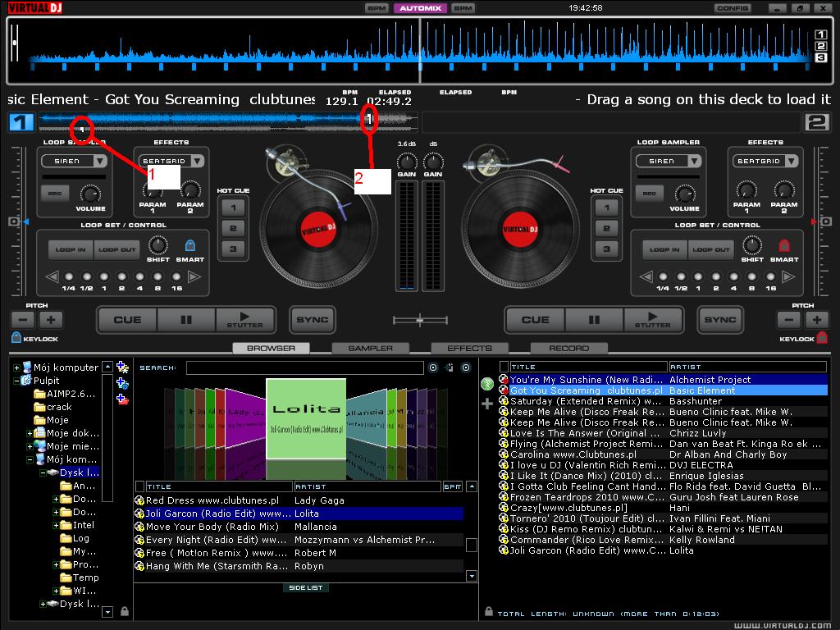Viewport: 840px width, 630px height.
Task: Select the deck 1 indicator icon
Action: point(22,122)
